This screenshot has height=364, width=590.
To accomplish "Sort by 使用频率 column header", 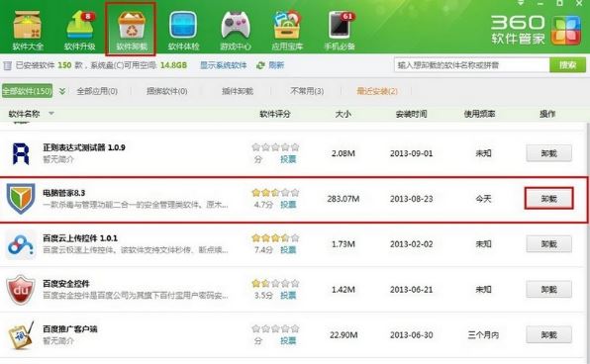I will (x=479, y=114).
